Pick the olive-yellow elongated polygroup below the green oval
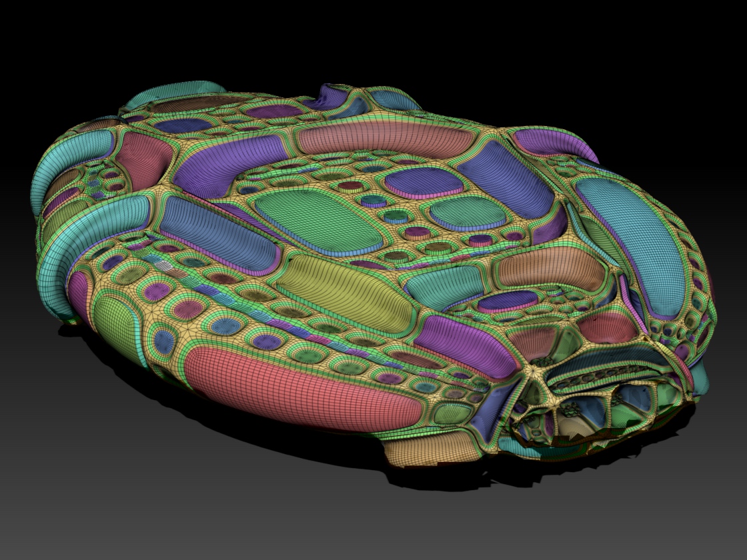Viewport: 747px width, 560px height. 346,293
